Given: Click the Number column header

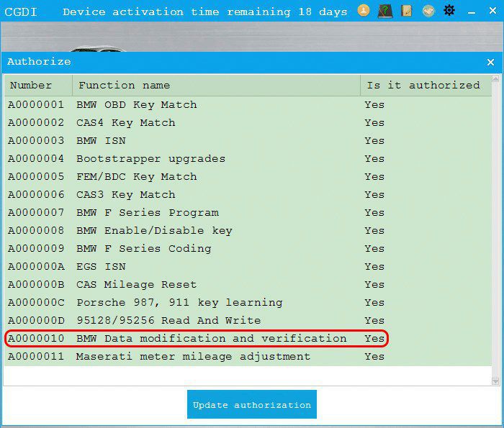Looking at the screenshot, I should tap(38, 86).
